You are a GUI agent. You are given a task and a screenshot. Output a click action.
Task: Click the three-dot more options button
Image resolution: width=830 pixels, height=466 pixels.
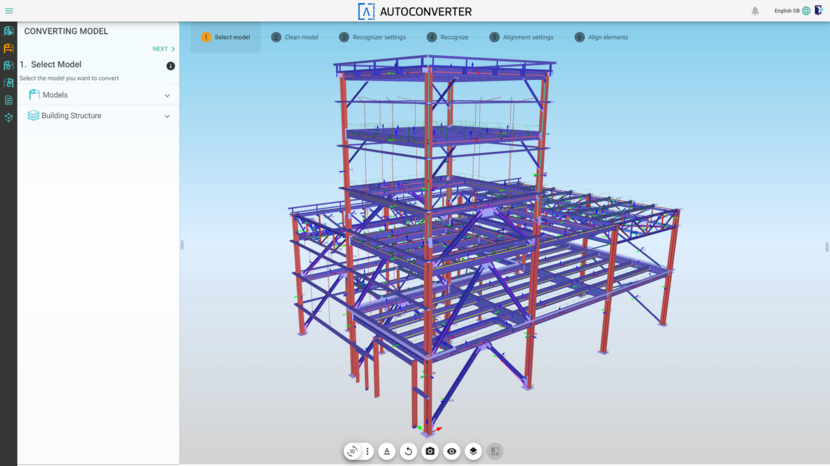point(367,452)
